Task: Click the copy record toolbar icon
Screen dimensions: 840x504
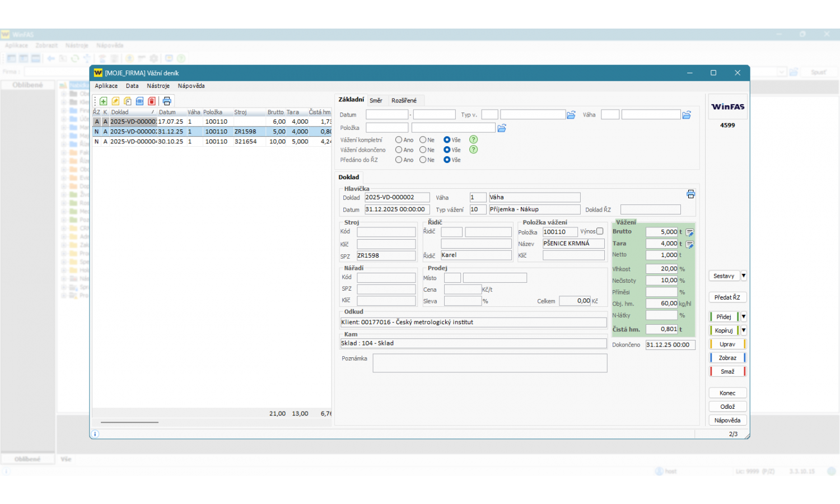Action: pos(128,101)
